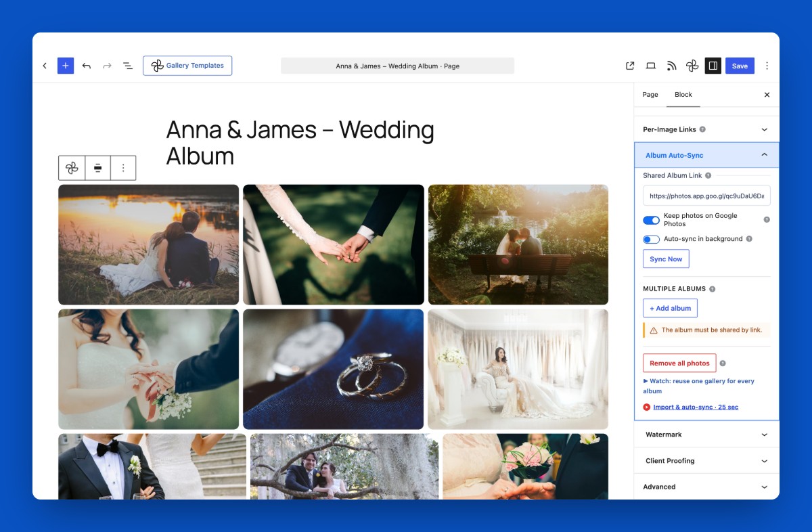Click the page heading 'Anna & James – Wedding Album'
This screenshot has width=812, height=532.
[300, 142]
